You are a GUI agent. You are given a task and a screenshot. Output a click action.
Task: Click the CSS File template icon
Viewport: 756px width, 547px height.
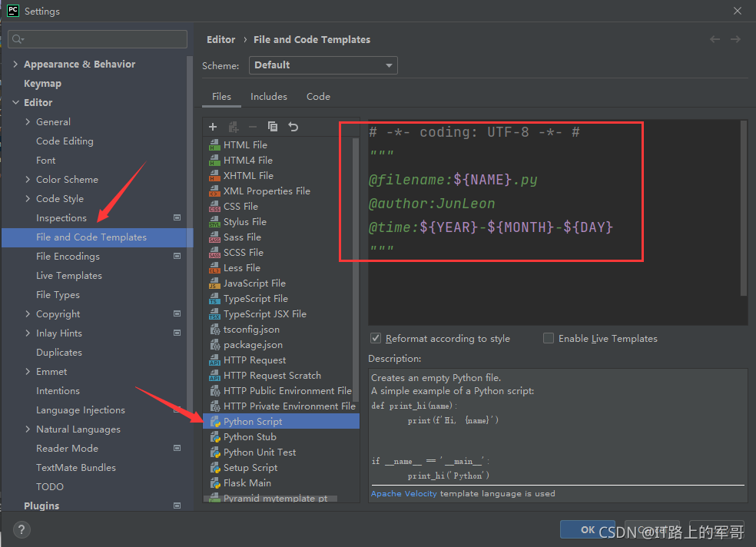(214, 206)
